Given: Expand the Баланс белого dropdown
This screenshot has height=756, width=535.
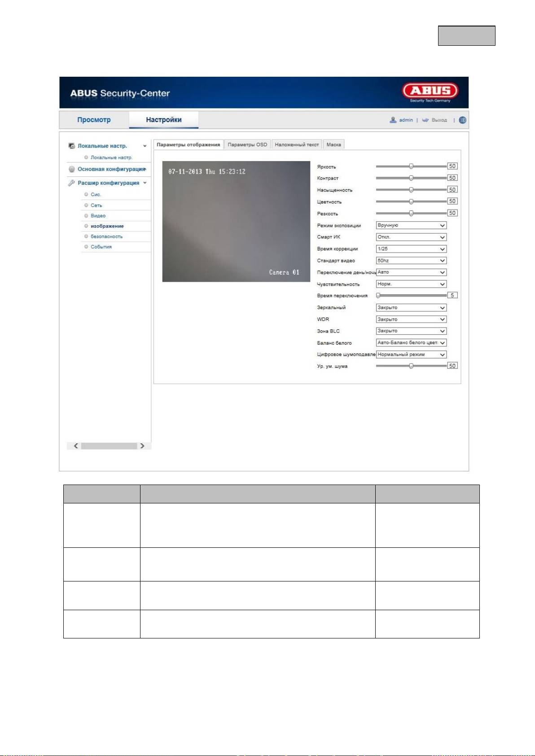Looking at the screenshot, I should (411, 343).
